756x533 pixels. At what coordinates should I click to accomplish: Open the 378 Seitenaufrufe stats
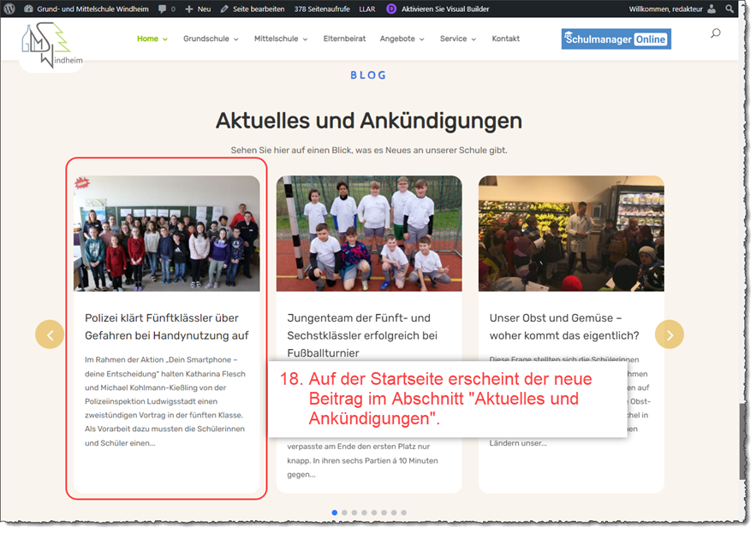pos(322,9)
